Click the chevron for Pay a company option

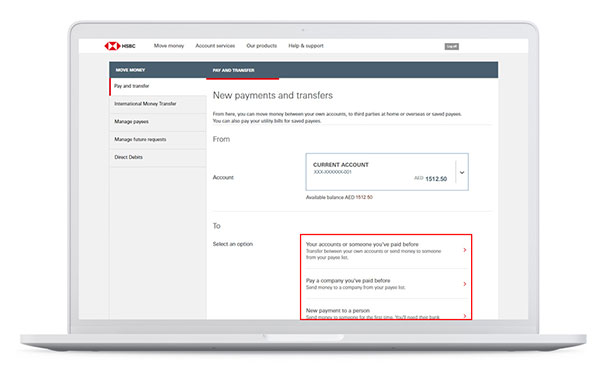tap(465, 284)
